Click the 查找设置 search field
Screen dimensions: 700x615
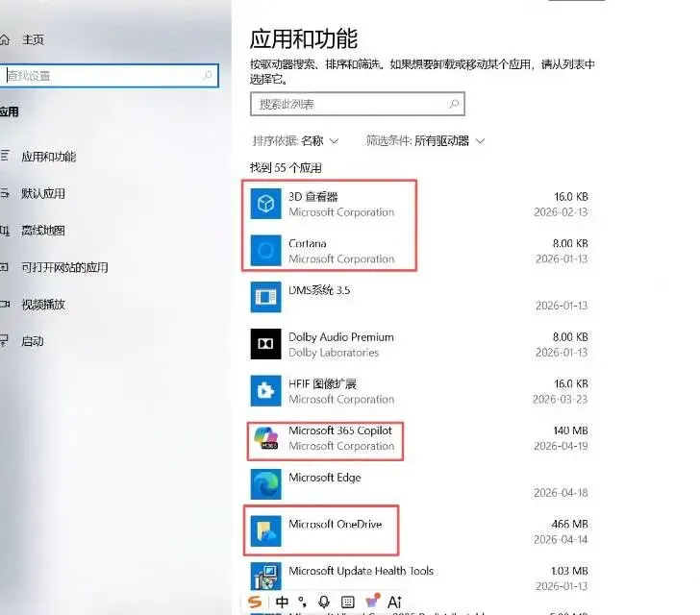tap(109, 75)
